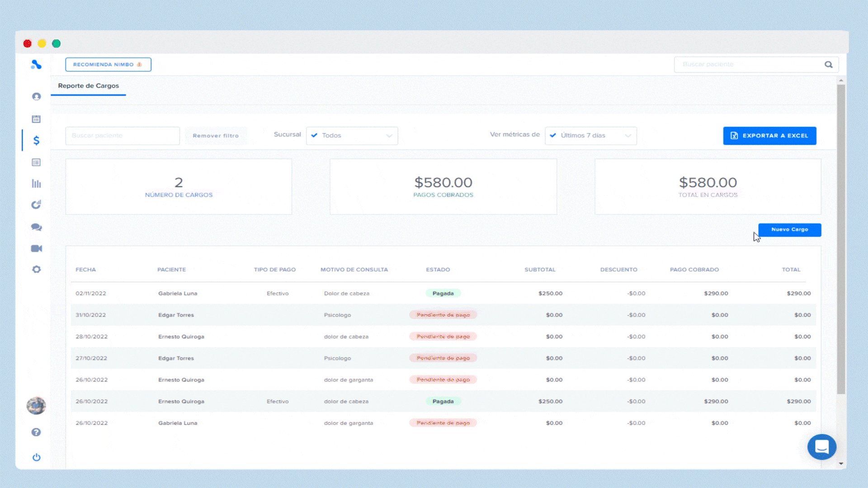The image size is (868, 488).
Task: Click the Remover filtro button
Action: click(x=216, y=136)
